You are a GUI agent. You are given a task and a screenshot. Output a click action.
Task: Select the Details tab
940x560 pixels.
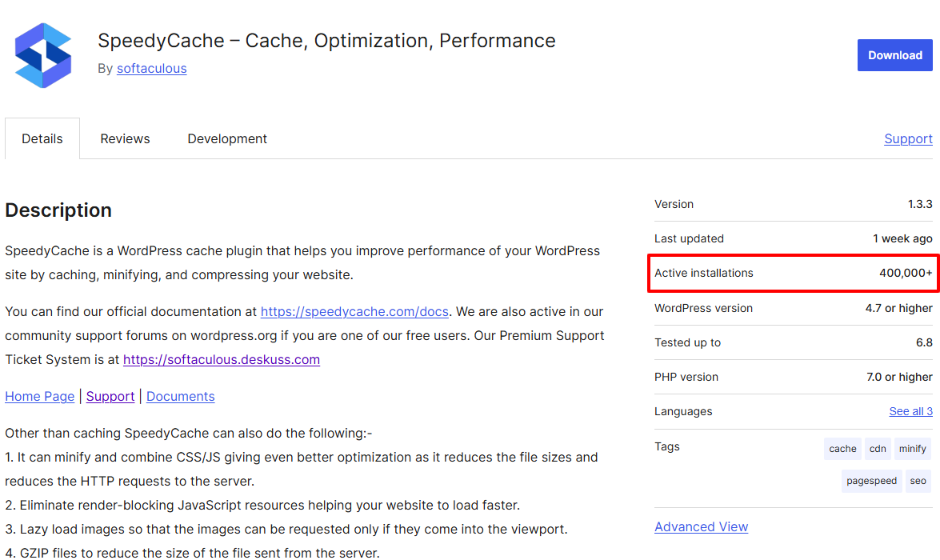(42, 138)
